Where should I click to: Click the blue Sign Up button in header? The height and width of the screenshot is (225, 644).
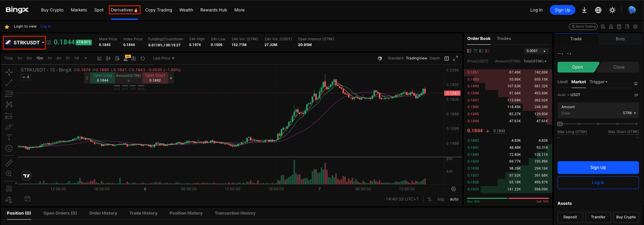coord(562,10)
